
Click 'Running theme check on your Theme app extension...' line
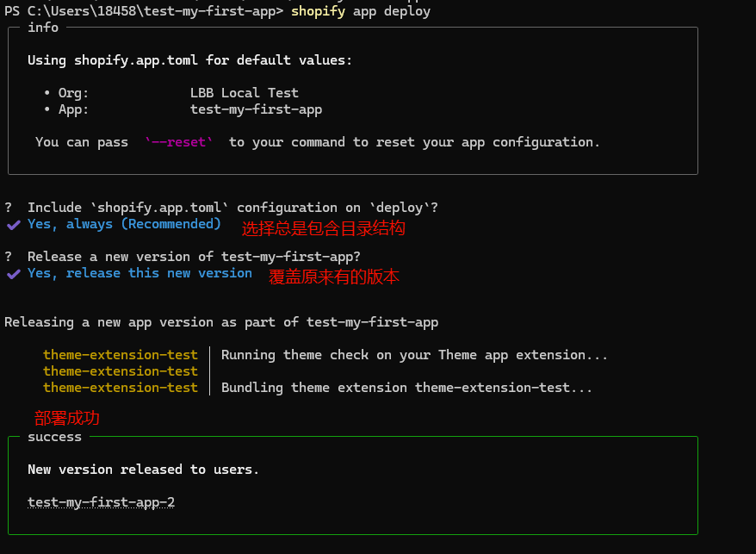415,355
